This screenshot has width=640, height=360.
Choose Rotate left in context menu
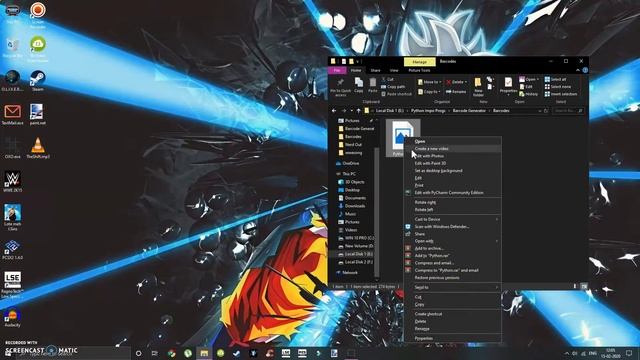tap(452, 210)
